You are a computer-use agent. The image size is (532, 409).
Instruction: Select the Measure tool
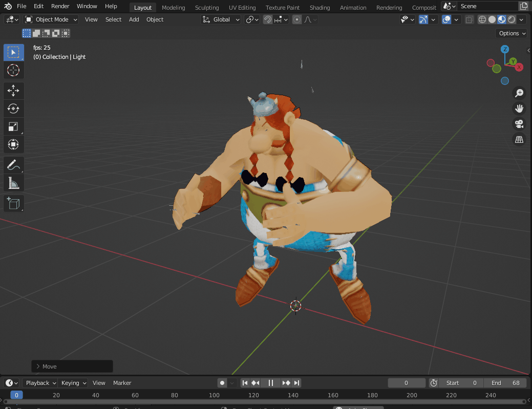click(14, 183)
